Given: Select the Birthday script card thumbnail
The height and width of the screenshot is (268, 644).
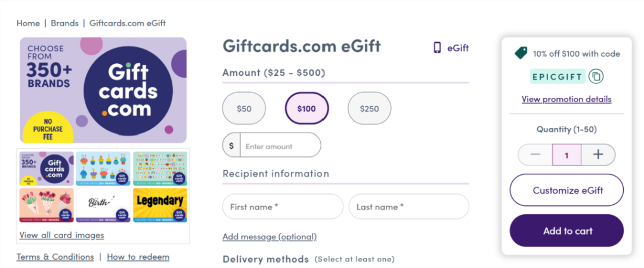Looking at the screenshot, I should pyautogui.click(x=103, y=205).
